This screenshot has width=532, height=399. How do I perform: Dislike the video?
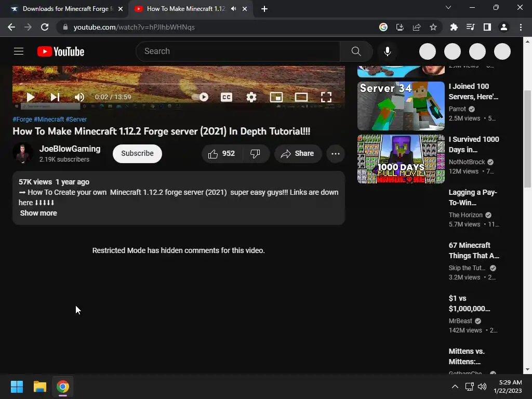pyautogui.click(x=256, y=154)
